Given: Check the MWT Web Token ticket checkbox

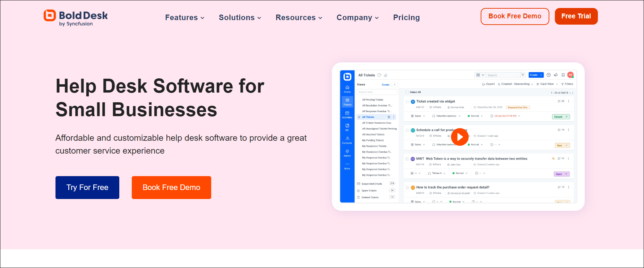Looking at the screenshot, I should tap(407, 159).
